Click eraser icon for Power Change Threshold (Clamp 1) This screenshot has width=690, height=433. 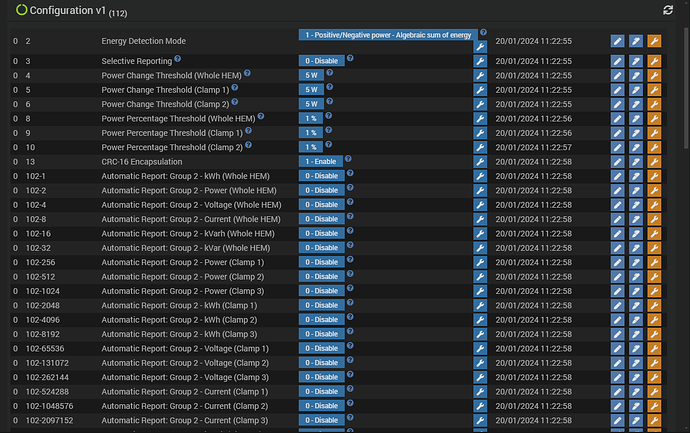pyautogui.click(x=636, y=90)
